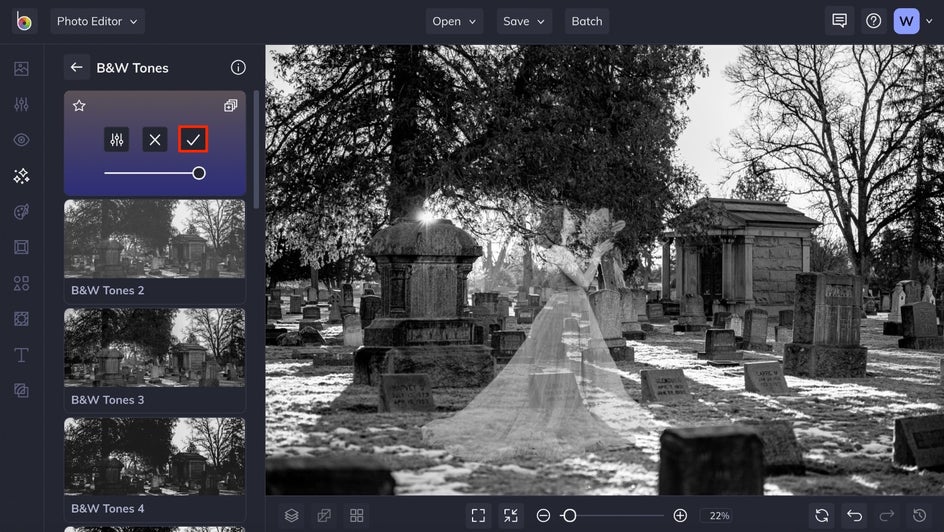Cancel the effect with X button
Image resolution: width=944 pixels, height=532 pixels.
[155, 140]
